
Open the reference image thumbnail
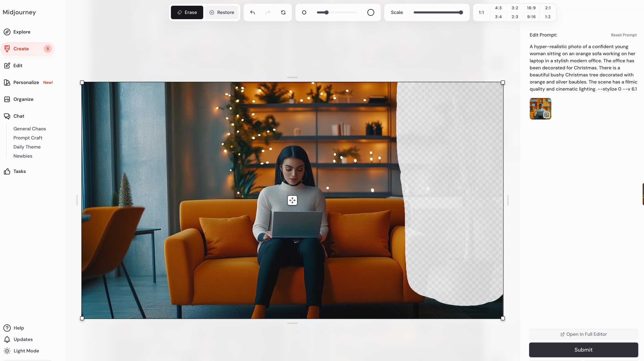tap(540, 109)
